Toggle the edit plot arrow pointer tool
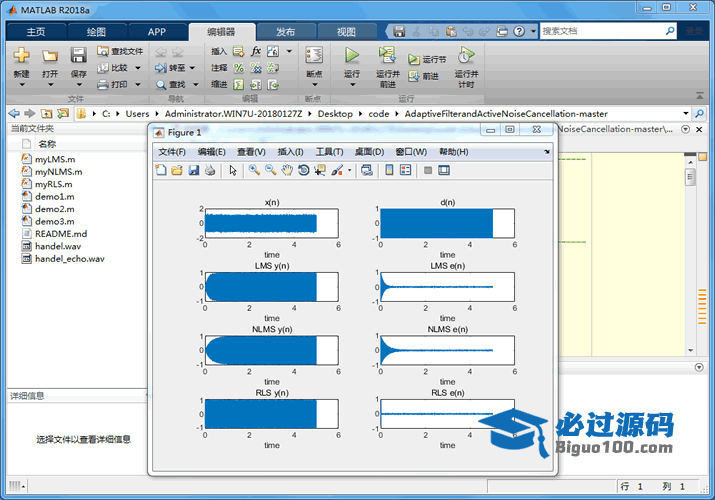Viewport: 715px width, 500px height. click(232, 171)
